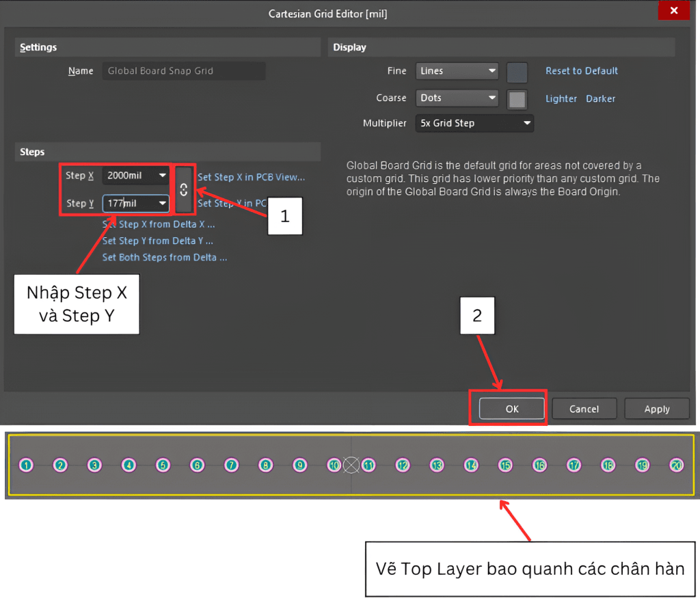Select pad number 1 on the footprint
The width and height of the screenshot is (700, 605).
point(26,466)
